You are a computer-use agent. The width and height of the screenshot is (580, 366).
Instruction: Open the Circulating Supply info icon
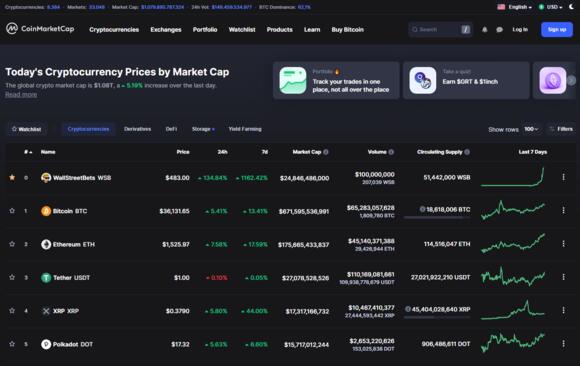point(467,152)
